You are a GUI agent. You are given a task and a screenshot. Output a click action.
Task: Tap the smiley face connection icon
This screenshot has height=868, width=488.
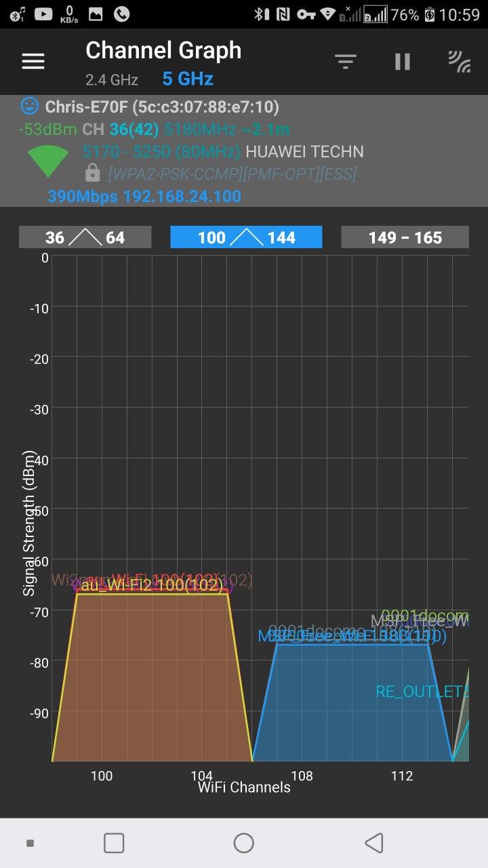click(29, 106)
